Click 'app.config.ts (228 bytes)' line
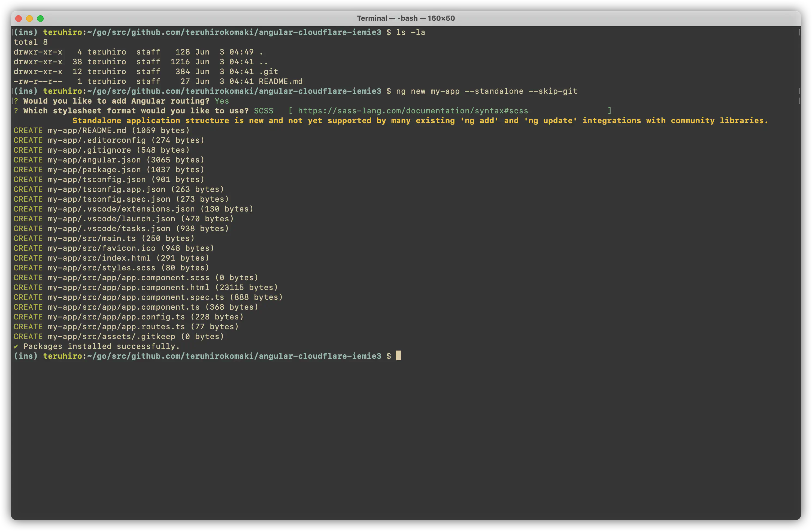Image resolution: width=812 pixels, height=531 pixels. click(129, 317)
